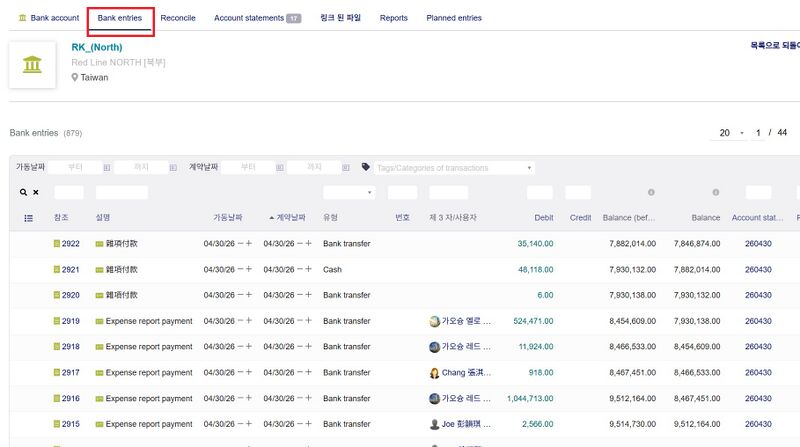Open the Tags/Categories of transactions dropdown
Viewport: 800px width, 447px height.
click(x=454, y=168)
